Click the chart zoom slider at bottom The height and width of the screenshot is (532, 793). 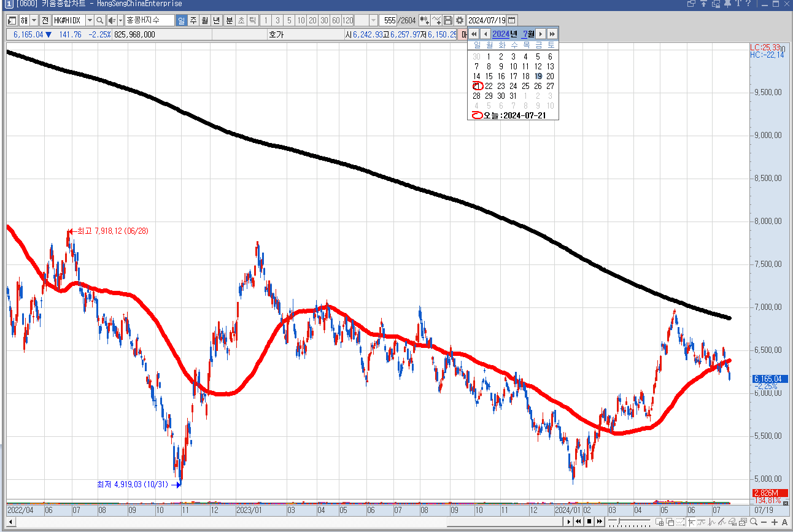point(621,522)
